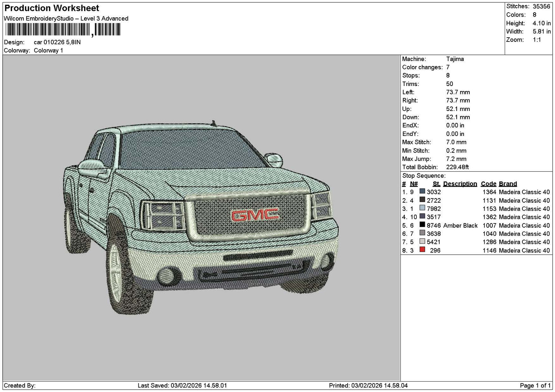Click the Stops value '8'
This screenshot has height=392, width=555.
[448, 76]
